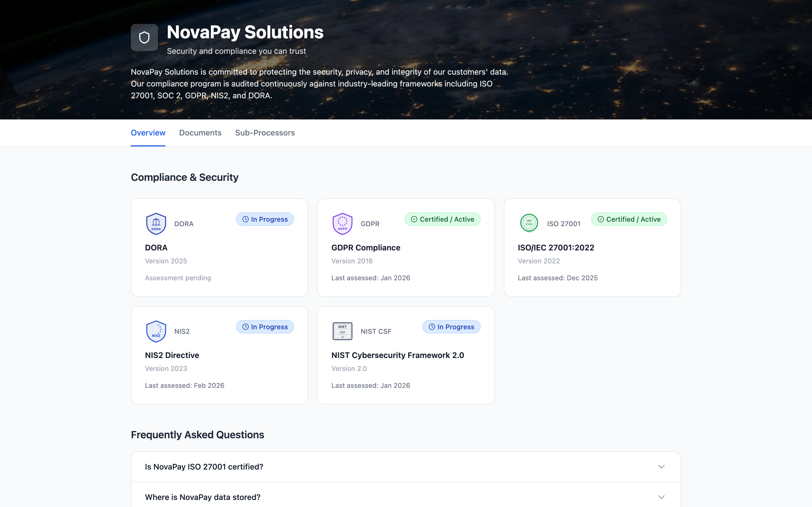Image resolution: width=812 pixels, height=507 pixels.
Task: Click the GDPR shield icon
Action: (342, 223)
